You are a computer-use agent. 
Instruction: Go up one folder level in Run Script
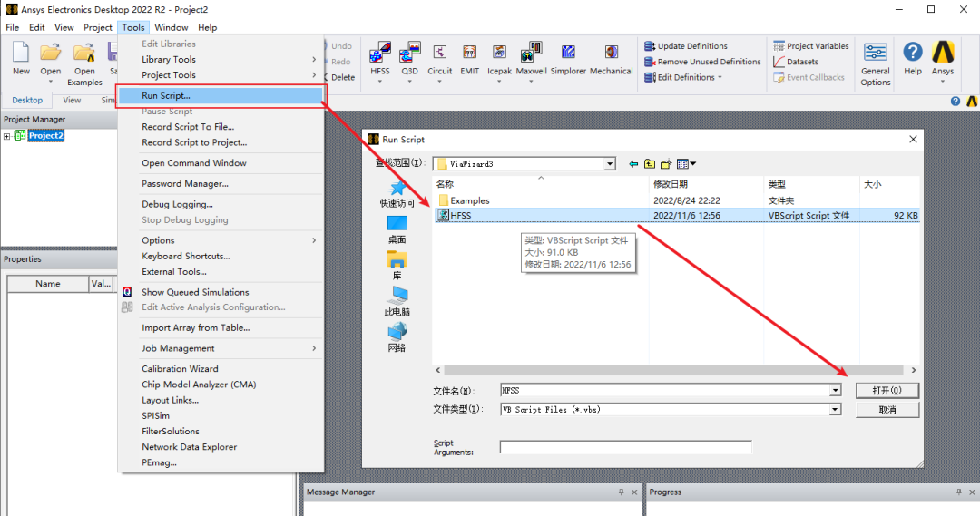pos(650,163)
